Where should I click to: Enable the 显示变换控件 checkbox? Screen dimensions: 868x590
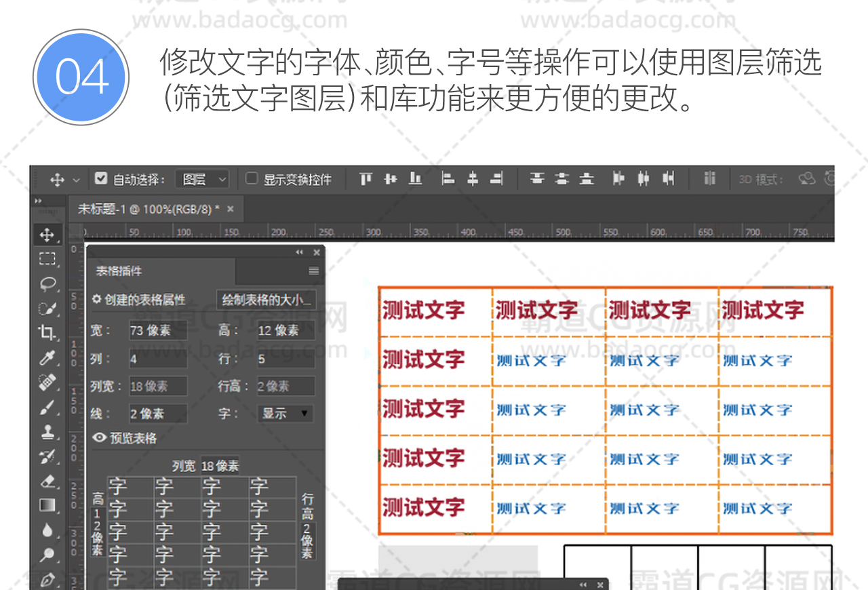[x=252, y=179]
